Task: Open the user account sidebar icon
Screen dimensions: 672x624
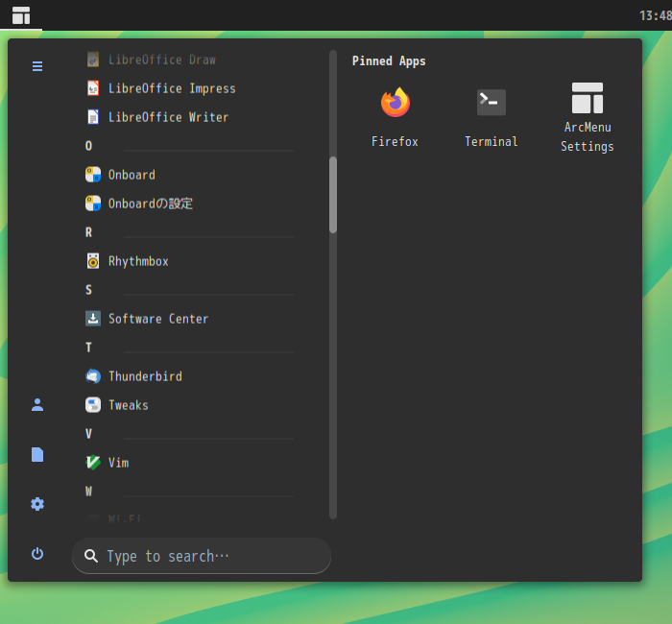Action: click(x=37, y=404)
